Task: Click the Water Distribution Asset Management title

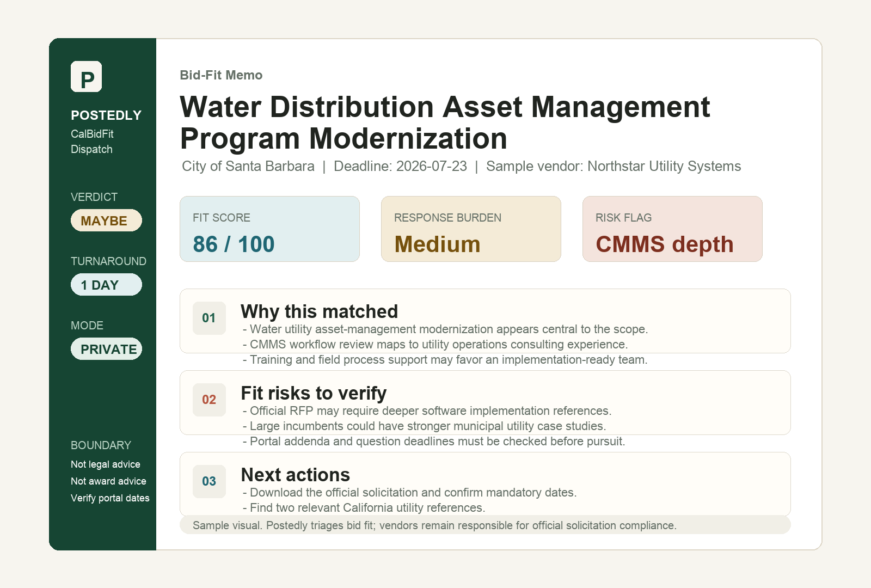Action: 445,122
